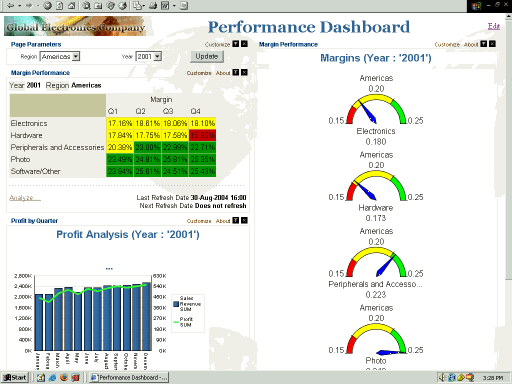The image size is (512, 384).
Task: Refresh the page using toolbar Refresh icon
Action: click(59, 5)
